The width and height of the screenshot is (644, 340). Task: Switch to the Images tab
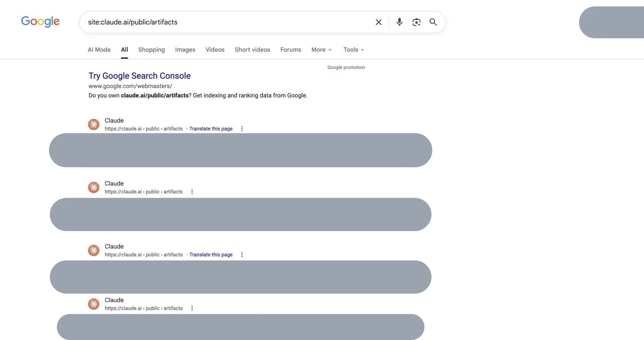[x=185, y=49]
